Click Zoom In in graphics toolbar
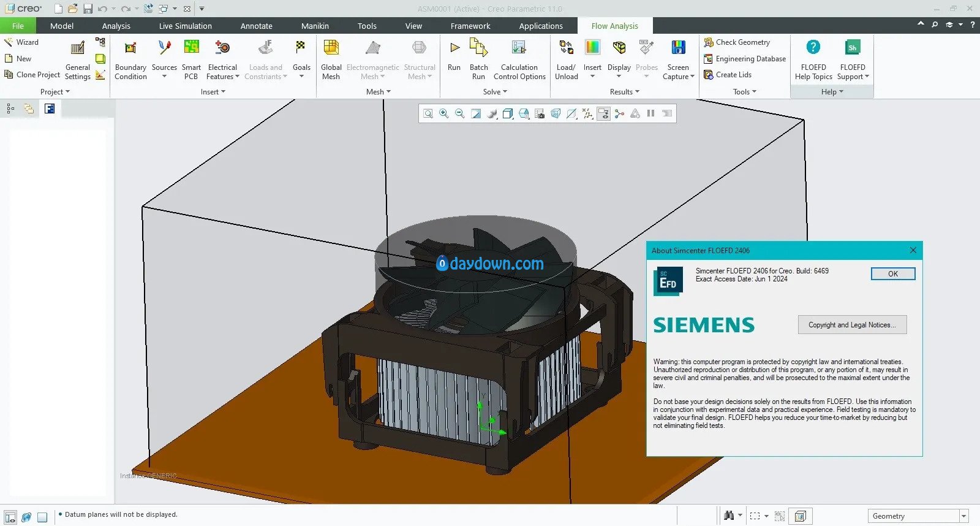This screenshot has height=526, width=980. [x=444, y=113]
